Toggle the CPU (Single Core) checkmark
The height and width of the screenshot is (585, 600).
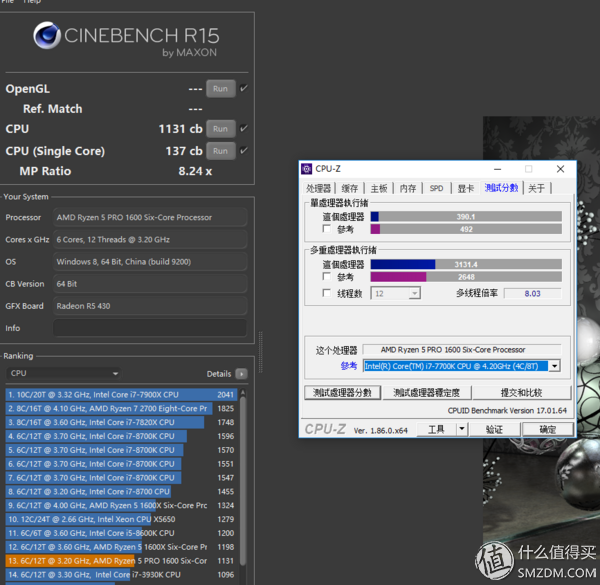coord(244,150)
